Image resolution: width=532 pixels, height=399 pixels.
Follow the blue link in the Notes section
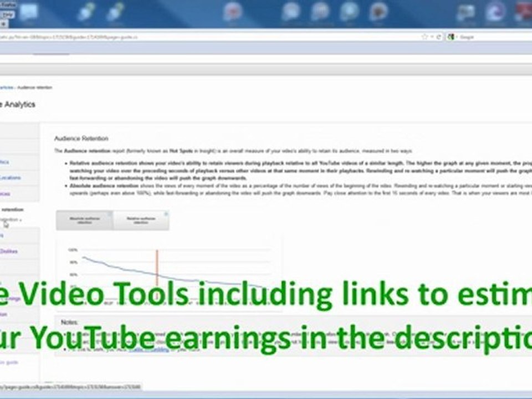pos(149,349)
